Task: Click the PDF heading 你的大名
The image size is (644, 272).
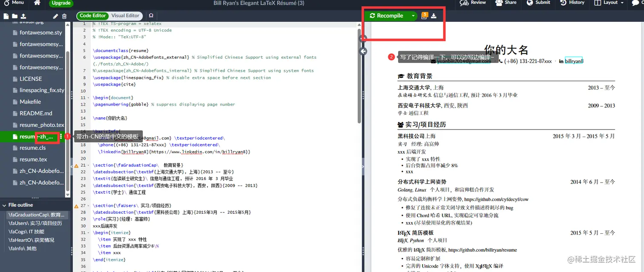Action: coord(506,50)
